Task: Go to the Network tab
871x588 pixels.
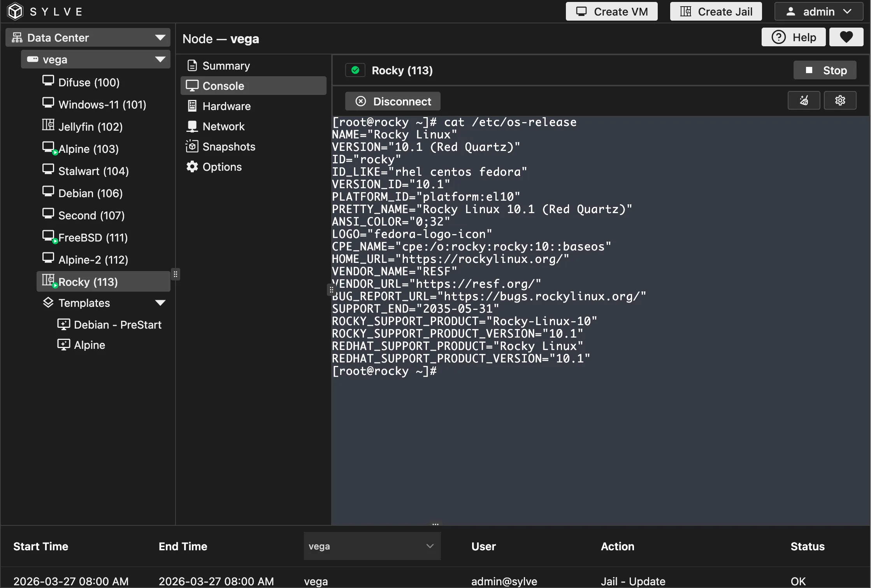Action: click(253, 126)
